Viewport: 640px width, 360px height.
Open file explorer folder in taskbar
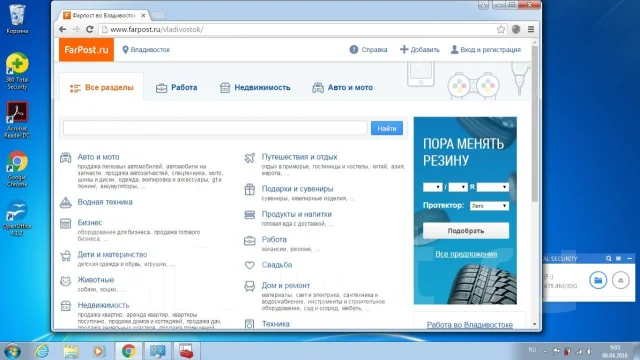(70, 351)
